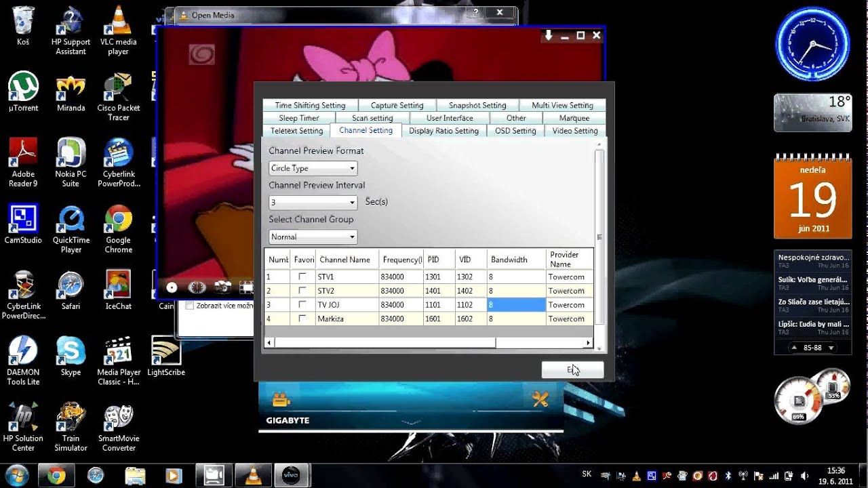Open the QuickTime Player desktop icon

coord(71,229)
